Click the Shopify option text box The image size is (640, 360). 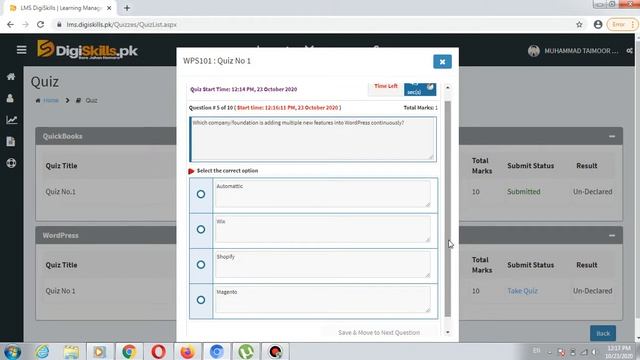(323, 264)
